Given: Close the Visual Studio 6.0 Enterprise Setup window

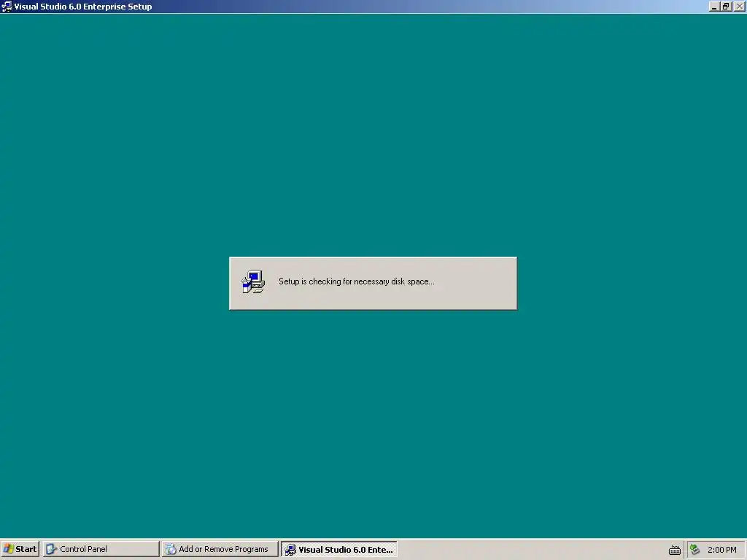Looking at the screenshot, I should coord(739,7).
